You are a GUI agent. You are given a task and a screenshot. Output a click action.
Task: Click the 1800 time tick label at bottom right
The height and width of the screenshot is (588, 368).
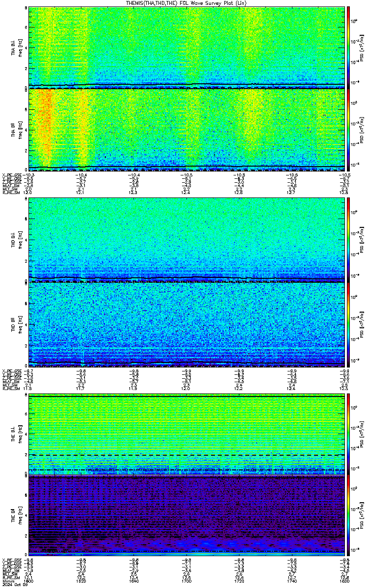pyautogui.click(x=343, y=581)
